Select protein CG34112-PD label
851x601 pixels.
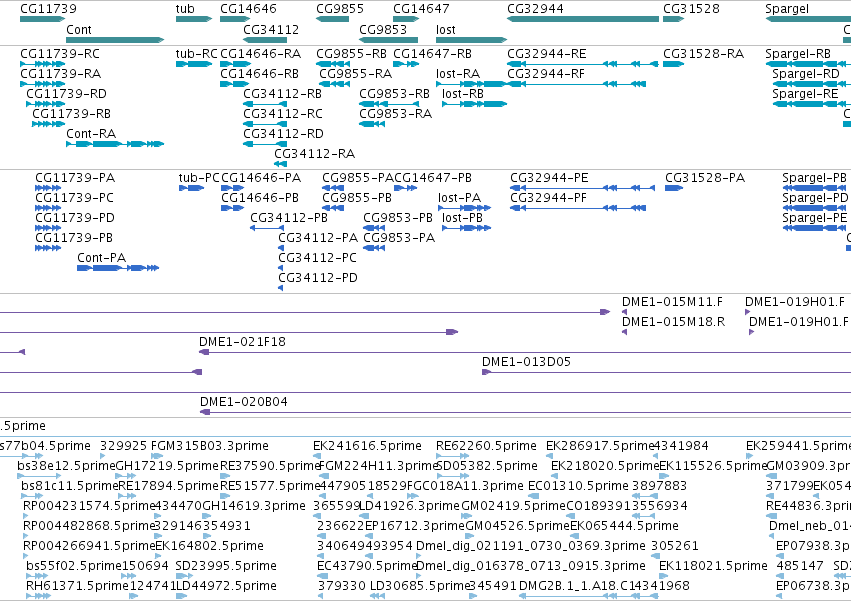click(x=318, y=277)
